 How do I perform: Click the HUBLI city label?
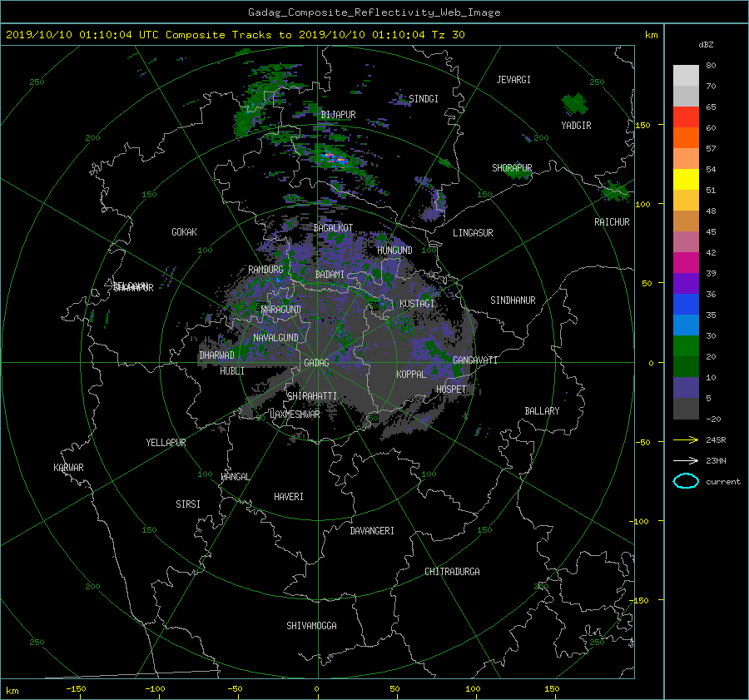coord(231,371)
